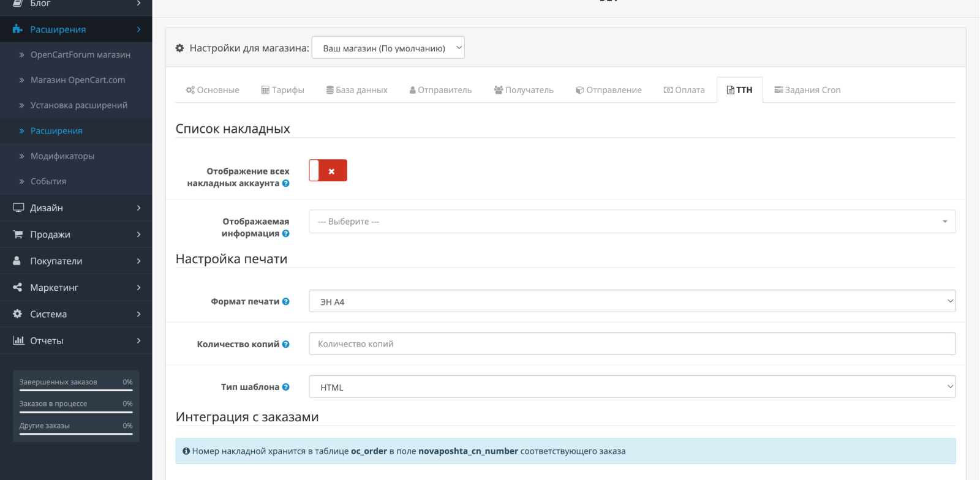Toggle the red display-all-invoices switch
The height and width of the screenshot is (480, 980).
[328, 171]
